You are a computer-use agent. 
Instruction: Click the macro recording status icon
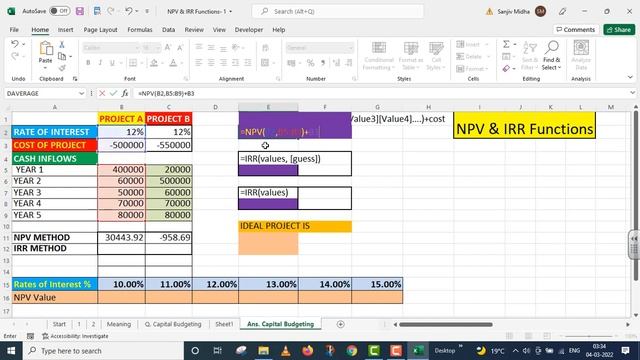pyautogui.click(x=30, y=336)
